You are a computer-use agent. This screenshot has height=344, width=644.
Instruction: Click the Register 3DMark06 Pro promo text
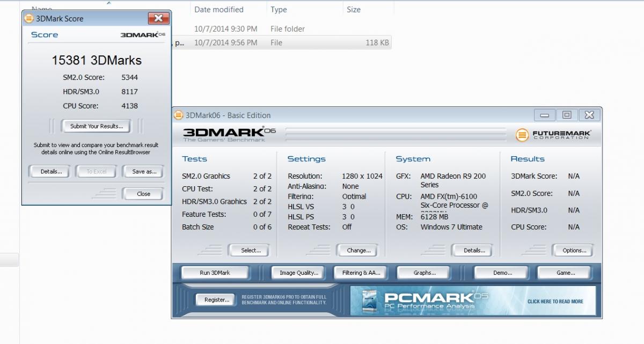point(284,300)
